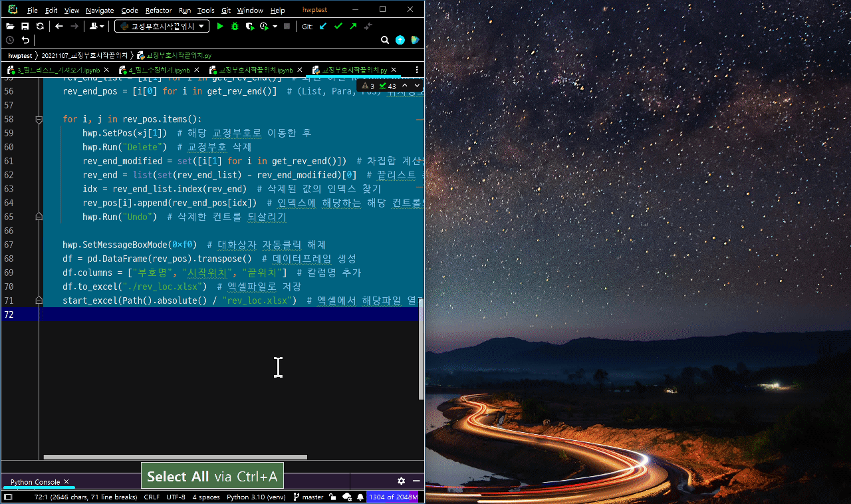Open the Tools menu
Viewport: 851px width, 504px height.
click(206, 11)
